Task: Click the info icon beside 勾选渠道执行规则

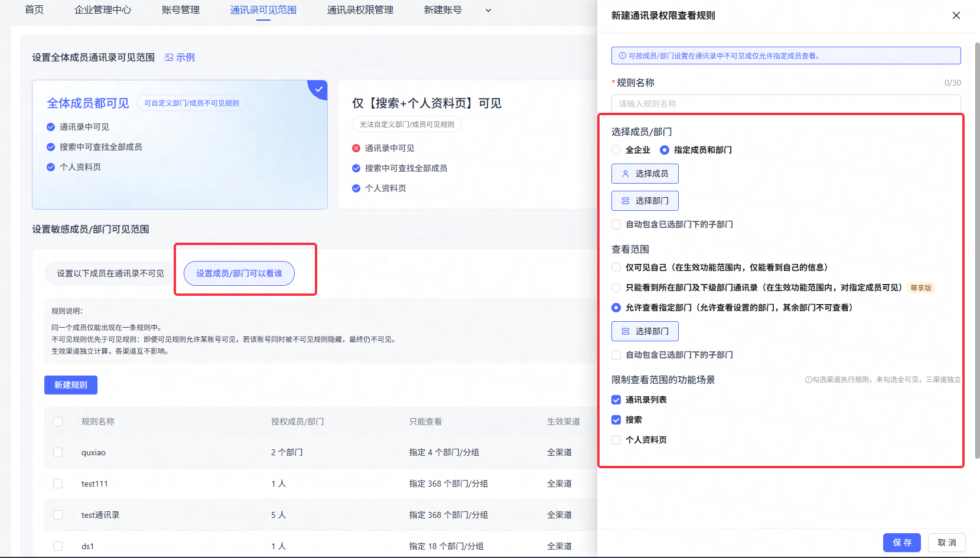Action: pyautogui.click(x=808, y=380)
